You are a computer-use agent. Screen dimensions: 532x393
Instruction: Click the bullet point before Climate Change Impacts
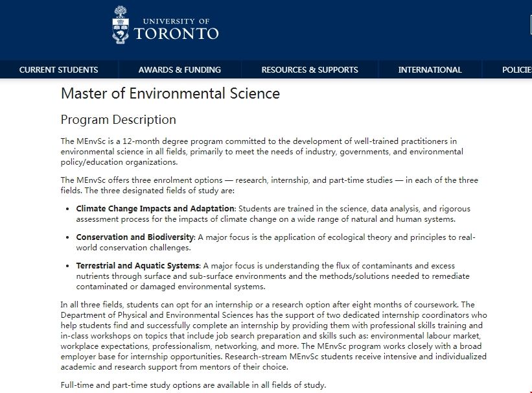pyautogui.click(x=69, y=209)
